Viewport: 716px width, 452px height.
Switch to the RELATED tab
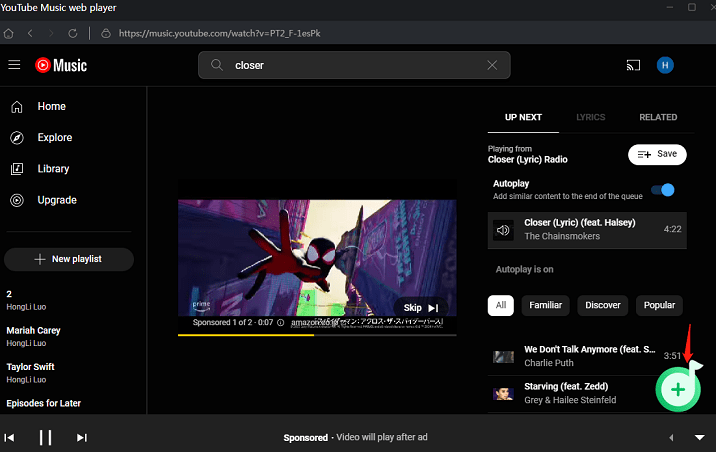[x=658, y=117]
